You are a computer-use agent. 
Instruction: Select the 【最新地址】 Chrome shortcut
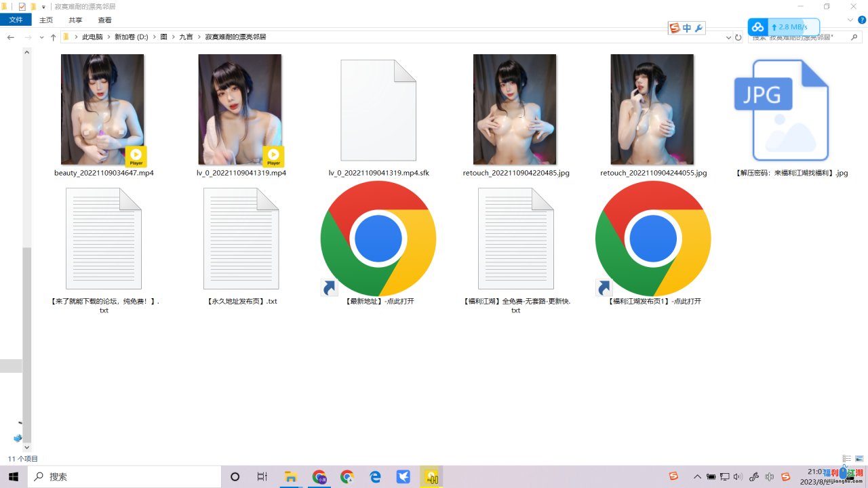[x=378, y=241]
